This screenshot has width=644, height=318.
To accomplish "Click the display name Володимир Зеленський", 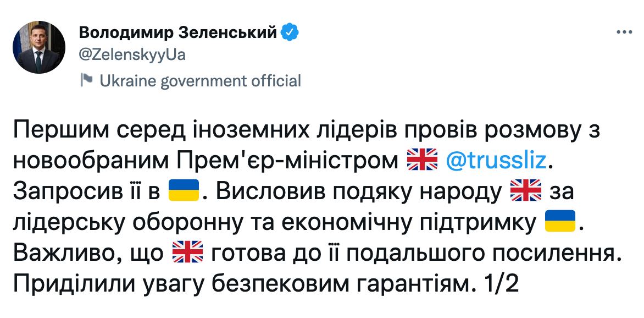I will pyautogui.click(x=178, y=33).
